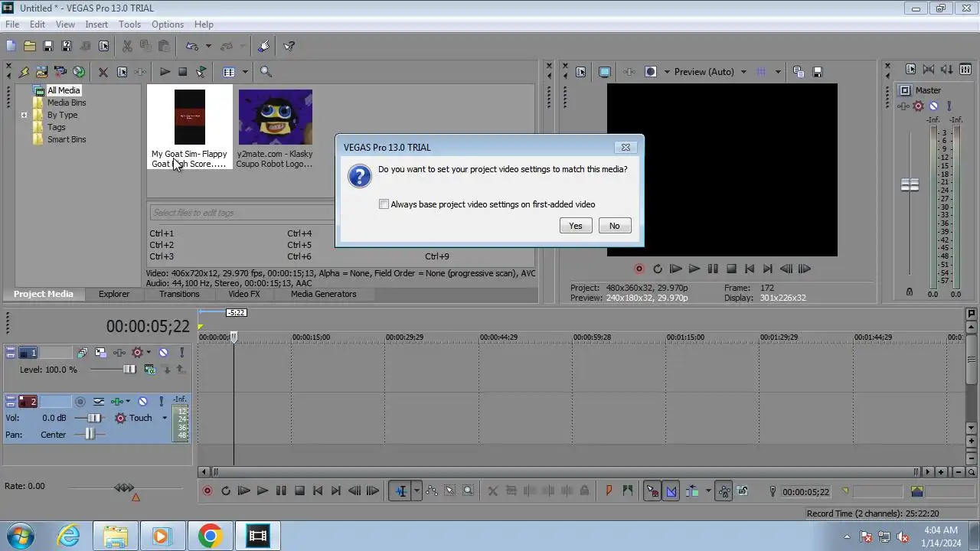
Task: Click the Master bus FX gear icon
Action: [x=920, y=106]
